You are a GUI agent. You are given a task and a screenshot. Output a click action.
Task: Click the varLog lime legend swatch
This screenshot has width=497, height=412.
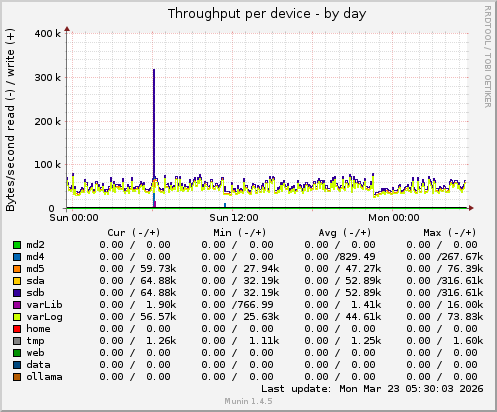coord(17,317)
